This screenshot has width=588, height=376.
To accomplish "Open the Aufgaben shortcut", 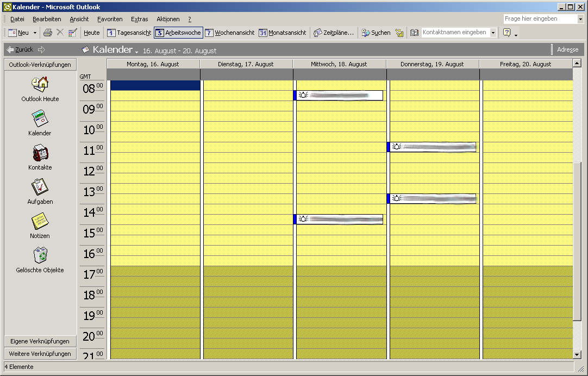I will point(40,191).
